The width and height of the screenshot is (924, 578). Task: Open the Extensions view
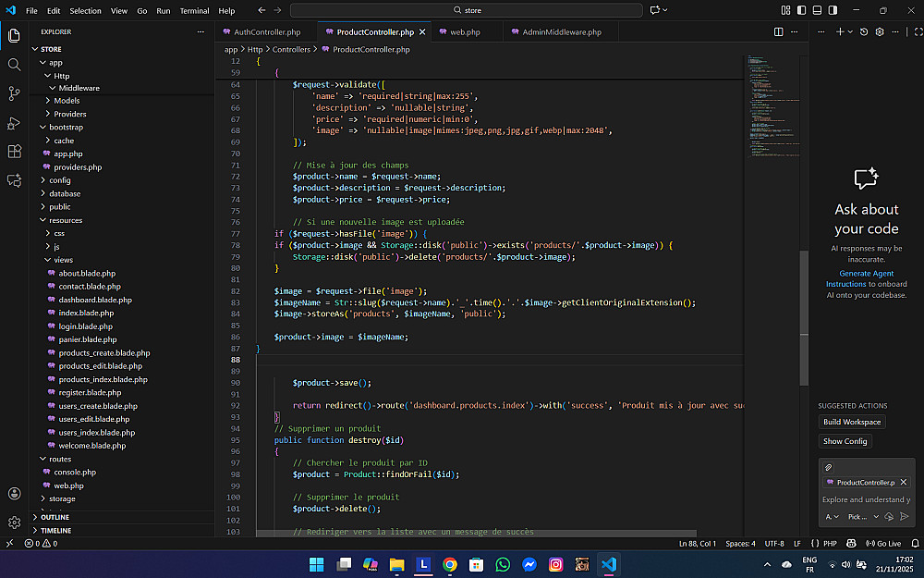point(14,152)
